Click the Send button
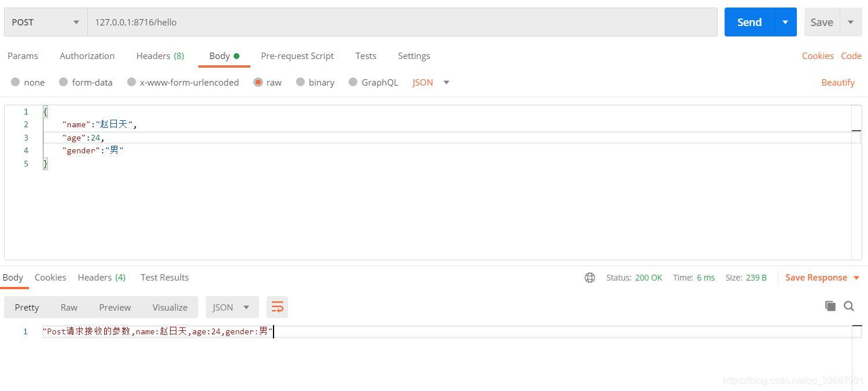This screenshot has height=391, width=868. tap(749, 22)
